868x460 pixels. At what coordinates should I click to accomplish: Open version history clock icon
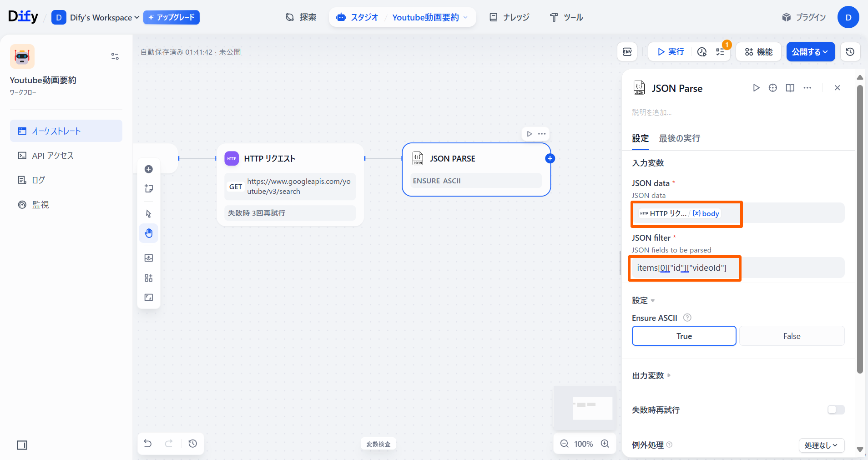[850, 52]
